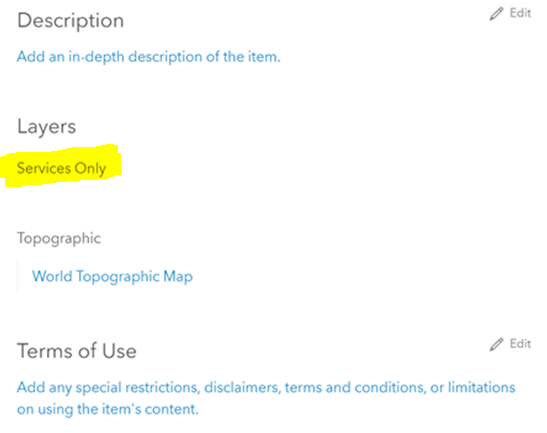This screenshot has height=433, width=547.
Task: Click the Topographic basemap group label
Action: [59, 239]
